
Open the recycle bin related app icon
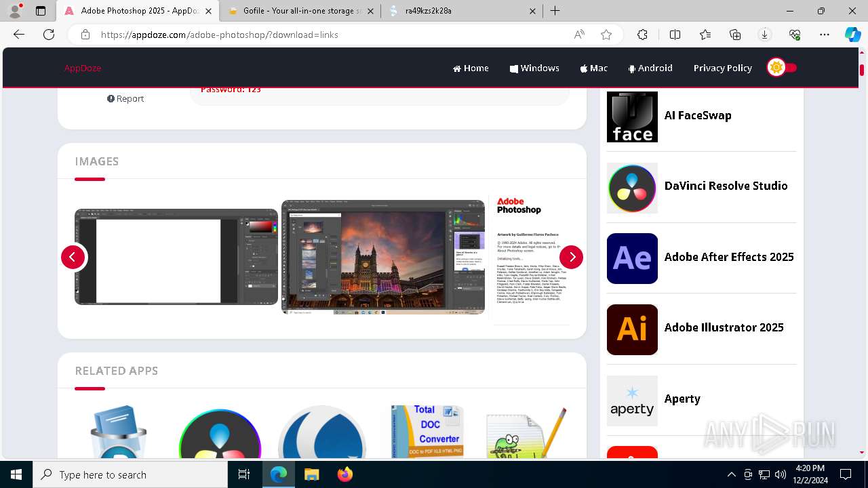click(119, 432)
